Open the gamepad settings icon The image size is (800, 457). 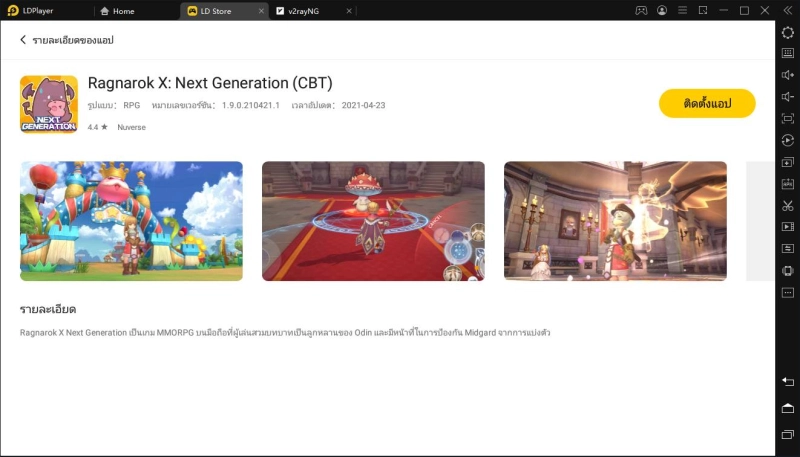(641, 10)
